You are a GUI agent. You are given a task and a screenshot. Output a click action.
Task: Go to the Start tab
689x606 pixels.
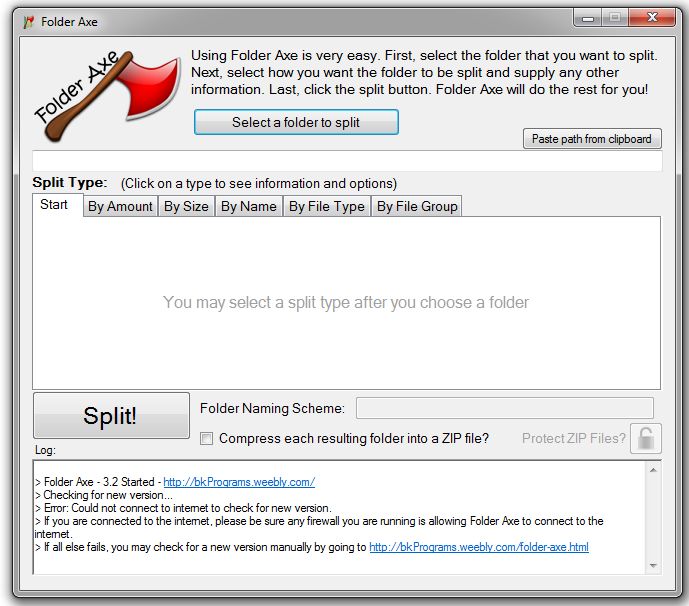pyautogui.click(x=54, y=205)
